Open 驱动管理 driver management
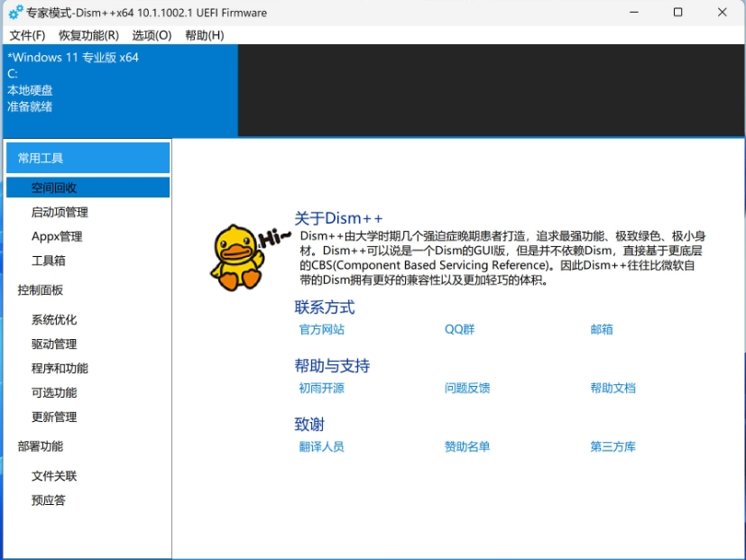Screen dimensions: 746x560 point(52,344)
